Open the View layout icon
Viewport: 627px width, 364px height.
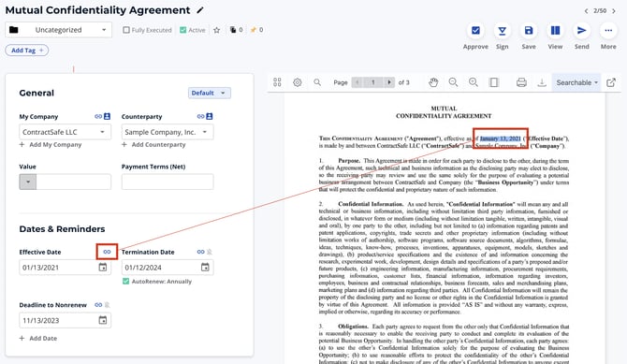[556, 30]
